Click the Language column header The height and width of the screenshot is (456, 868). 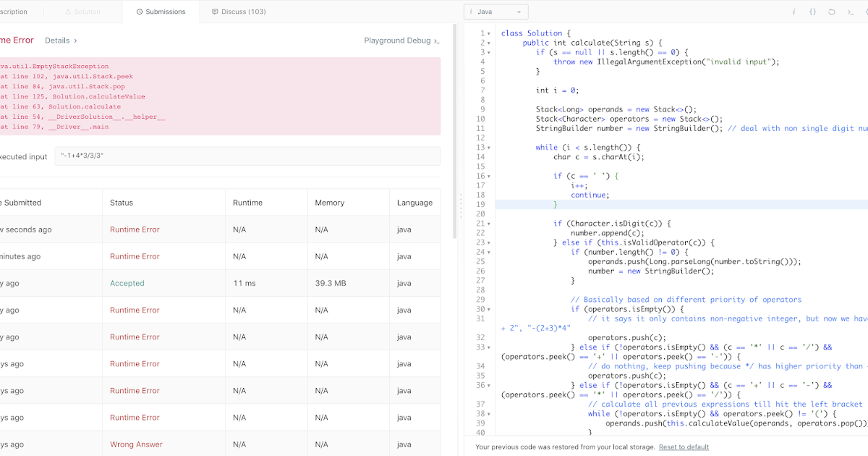[414, 203]
